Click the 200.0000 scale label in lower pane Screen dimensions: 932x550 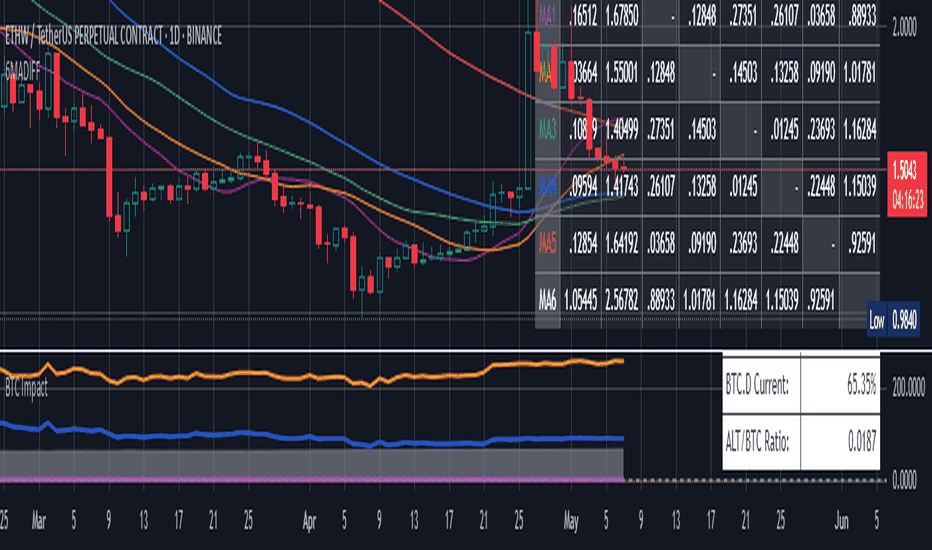(x=908, y=388)
